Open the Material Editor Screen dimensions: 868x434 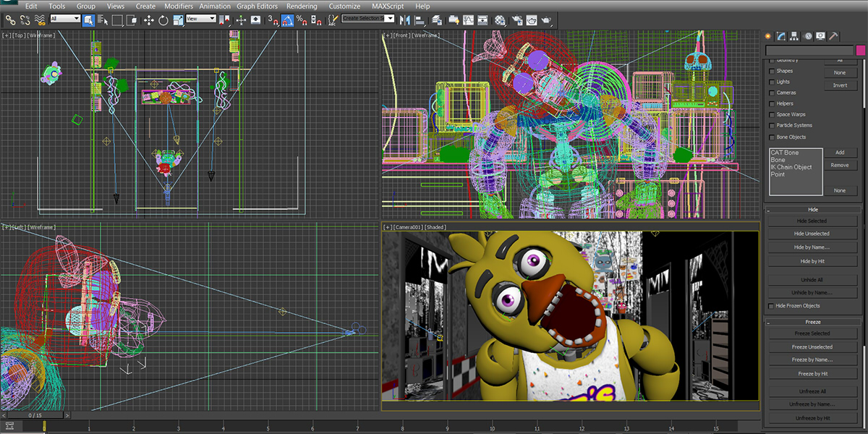pos(500,20)
